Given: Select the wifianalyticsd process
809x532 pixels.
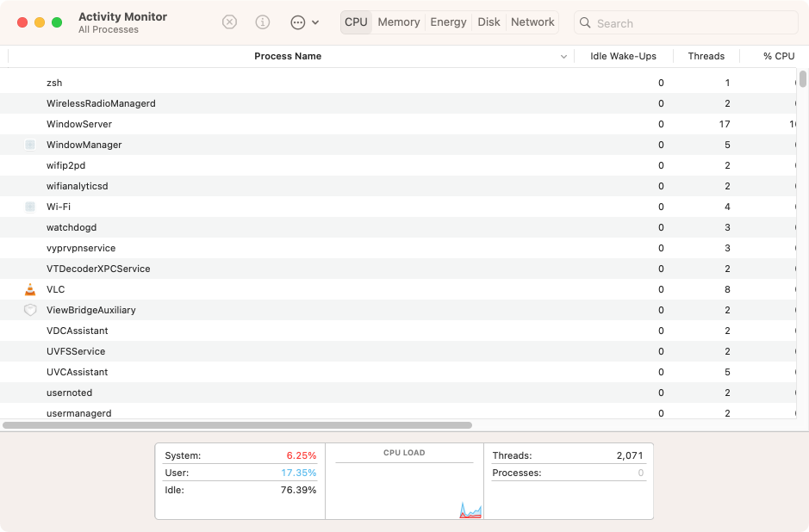Looking at the screenshot, I should [77, 186].
